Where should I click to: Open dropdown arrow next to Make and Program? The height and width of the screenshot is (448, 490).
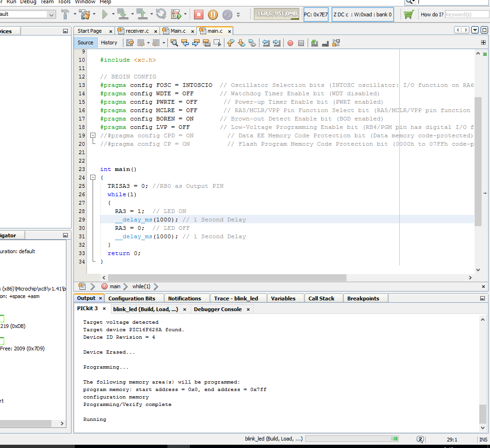(132, 14)
